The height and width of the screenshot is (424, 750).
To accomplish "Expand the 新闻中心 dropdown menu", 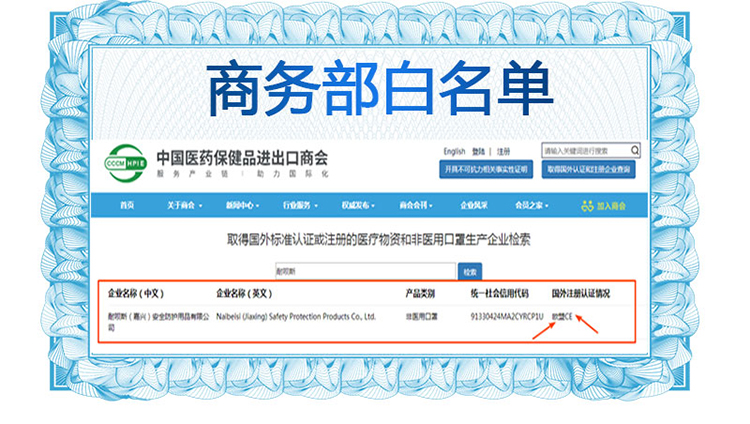I will click(x=243, y=205).
